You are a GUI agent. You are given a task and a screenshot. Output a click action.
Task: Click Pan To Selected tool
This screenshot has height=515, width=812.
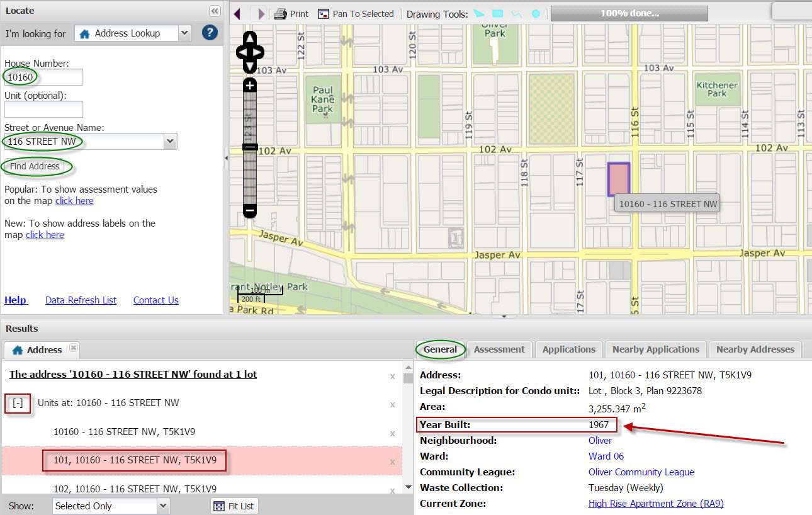click(x=356, y=14)
